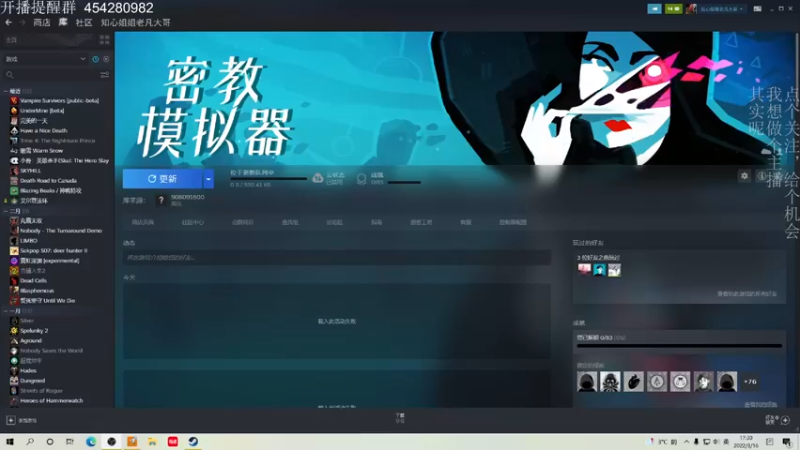The height and width of the screenshot is (450, 800).
Task: Click the cloud status icon
Action: [x=317, y=178]
